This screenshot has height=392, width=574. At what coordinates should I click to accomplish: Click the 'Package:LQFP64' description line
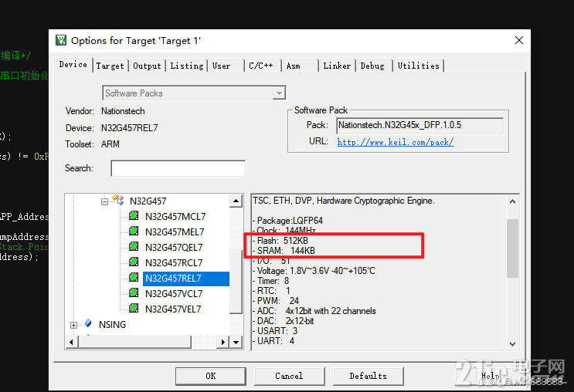(287, 221)
